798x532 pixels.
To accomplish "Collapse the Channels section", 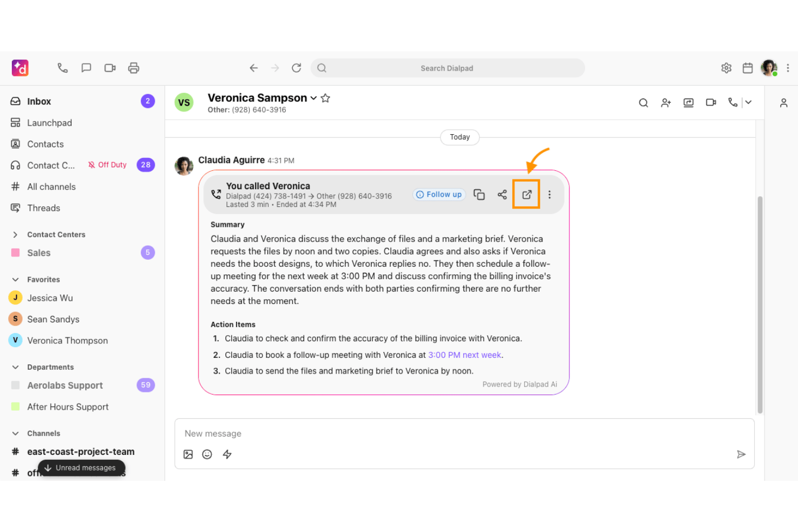I will point(15,433).
